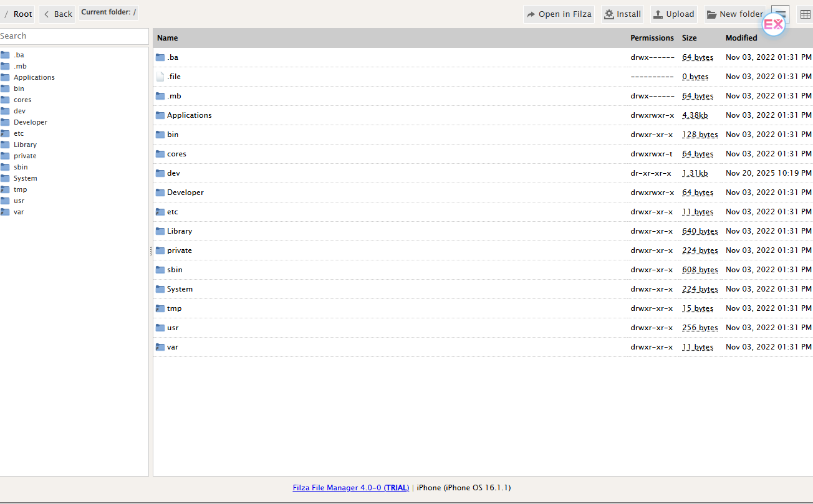Image resolution: width=813 pixels, height=504 pixels.
Task: Open the Filza File Manager 4.0-0 link
Action: (x=350, y=488)
